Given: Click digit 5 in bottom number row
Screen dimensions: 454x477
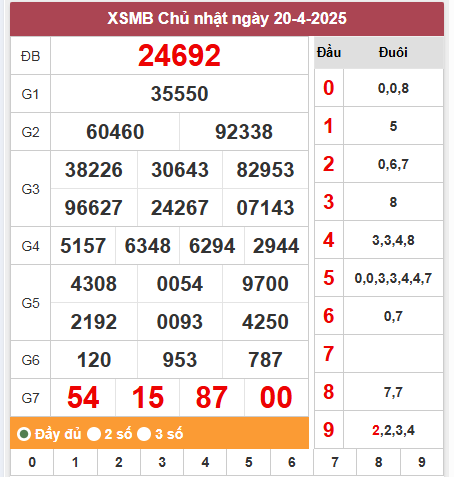Looking at the screenshot, I should coord(249,462).
